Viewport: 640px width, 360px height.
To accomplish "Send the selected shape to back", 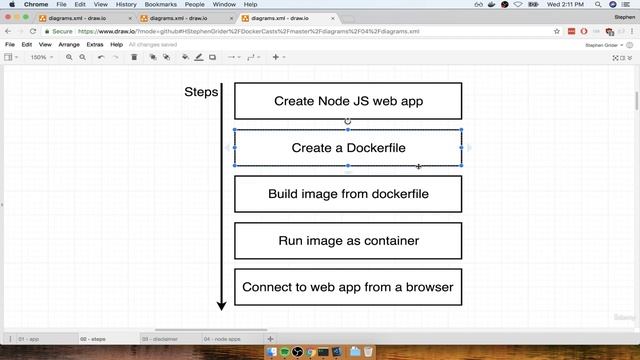I will 166,58.
